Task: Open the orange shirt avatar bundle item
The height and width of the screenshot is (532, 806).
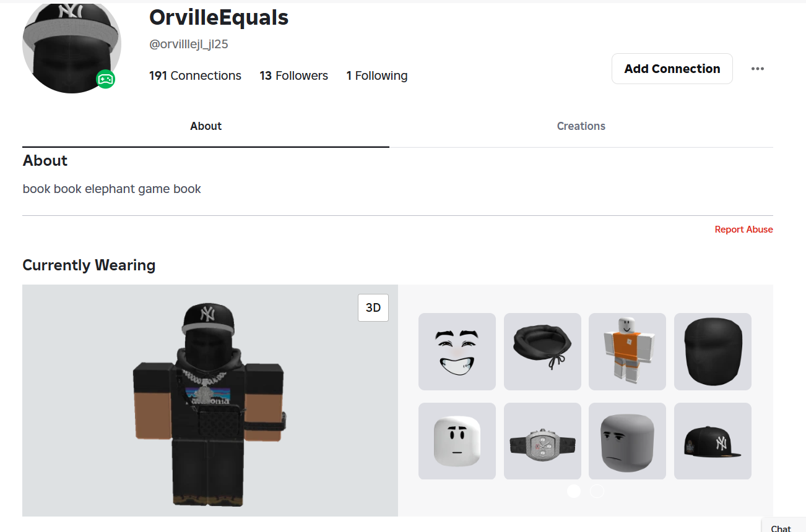Action: 627,351
